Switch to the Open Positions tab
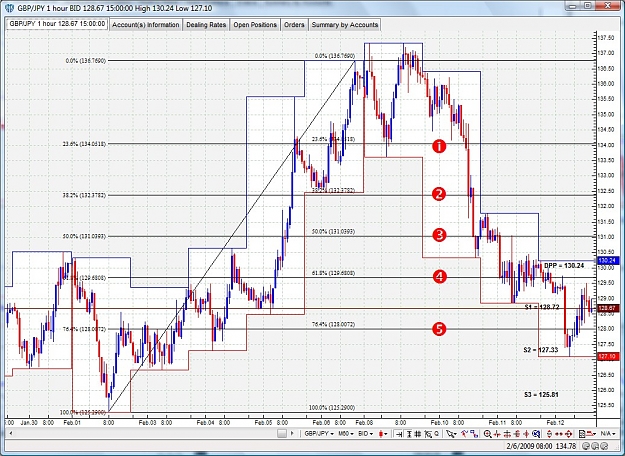 [255, 25]
